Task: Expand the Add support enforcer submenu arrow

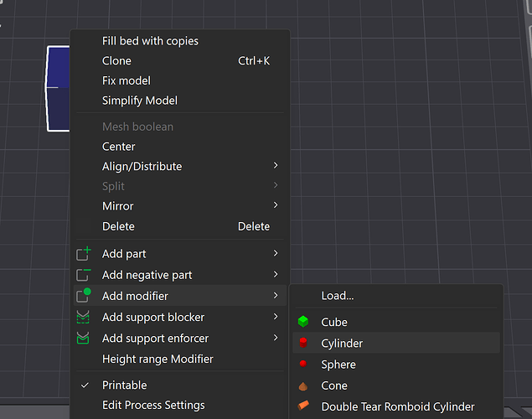Action: point(276,338)
